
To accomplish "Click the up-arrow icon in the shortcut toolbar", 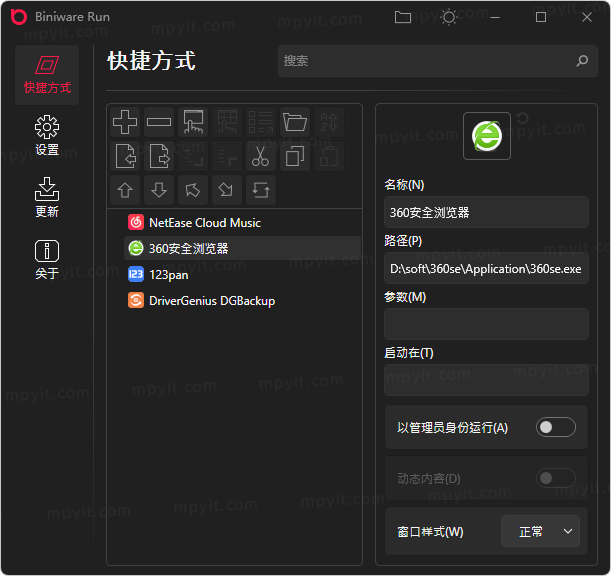I will point(125,190).
